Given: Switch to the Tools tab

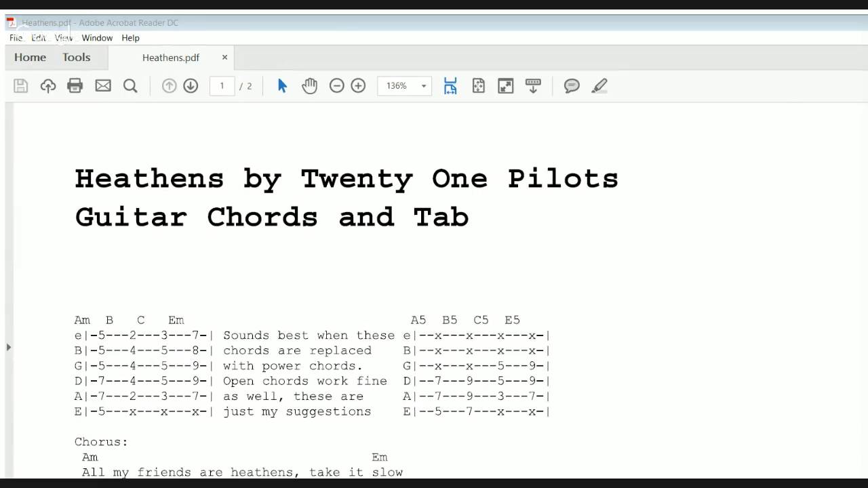Looking at the screenshot, I should (77, 58).
